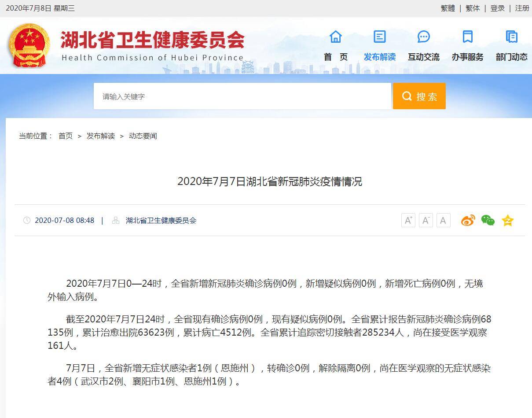Switch display to 繁体 variant
Screen dimensions: 532x418
(x=472, y=8)
